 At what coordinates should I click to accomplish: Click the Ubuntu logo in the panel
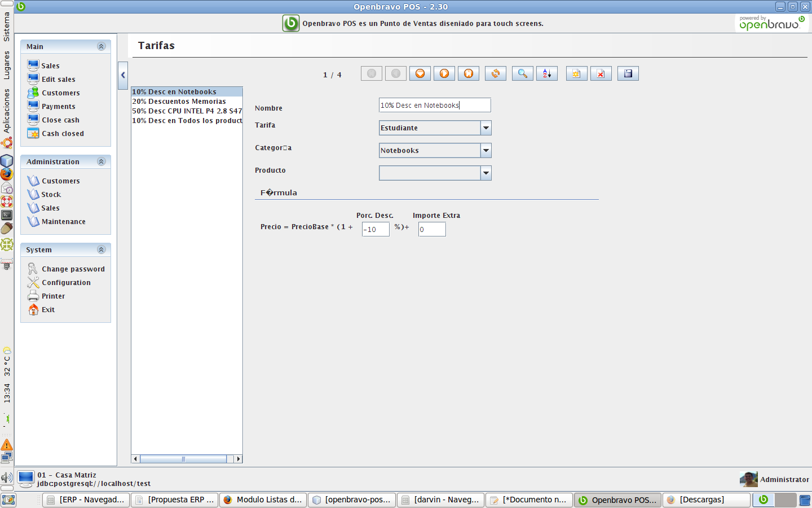(x=7, y=143)
